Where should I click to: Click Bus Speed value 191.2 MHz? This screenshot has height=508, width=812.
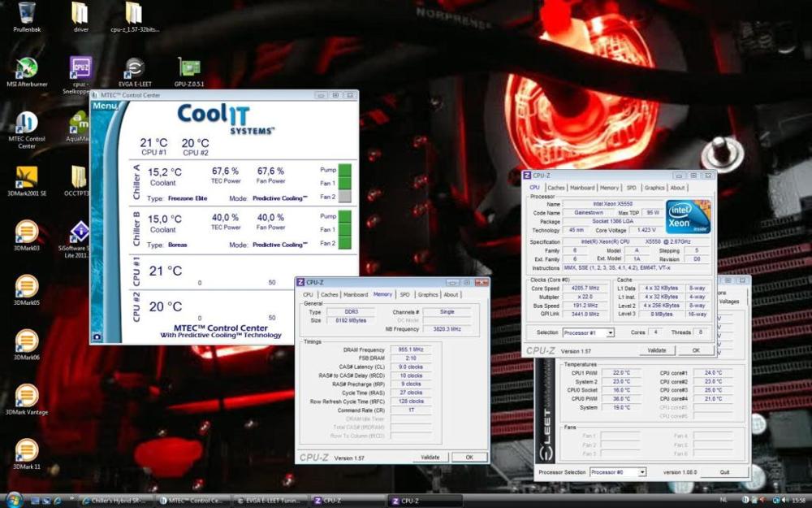click(585, 306)
